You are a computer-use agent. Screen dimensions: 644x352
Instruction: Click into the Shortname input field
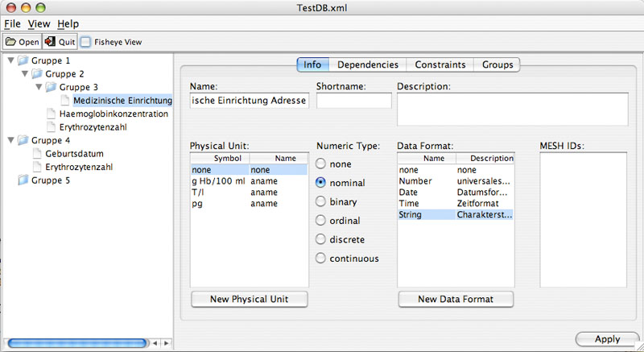[353, 101]
